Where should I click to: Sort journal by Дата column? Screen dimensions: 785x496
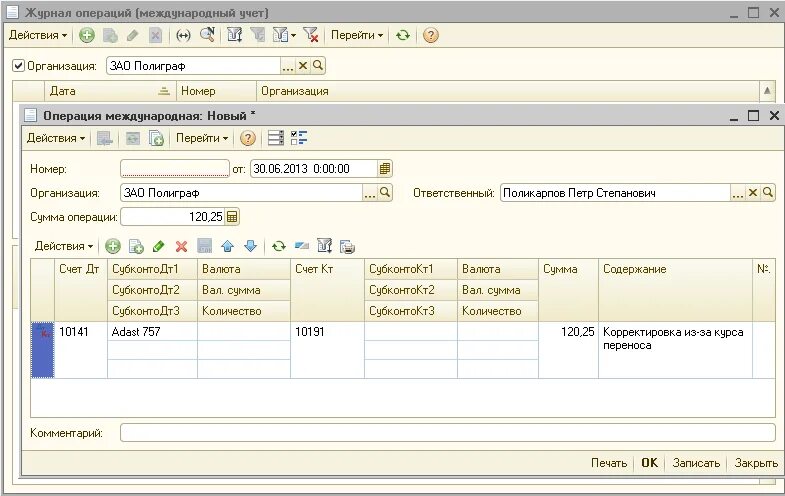tap(110, 91)
